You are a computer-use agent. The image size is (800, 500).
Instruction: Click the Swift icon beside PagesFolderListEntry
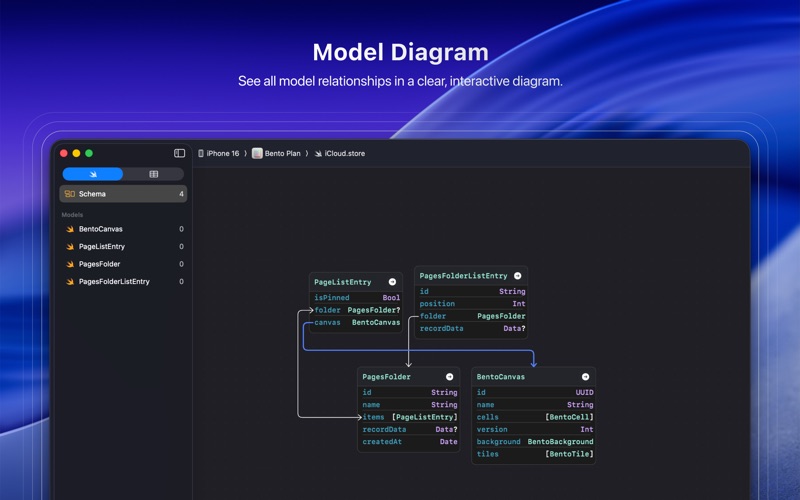click(70, 281)
